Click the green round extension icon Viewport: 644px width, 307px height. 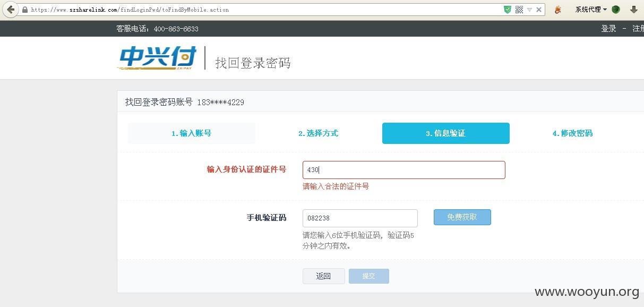[616, 10]
